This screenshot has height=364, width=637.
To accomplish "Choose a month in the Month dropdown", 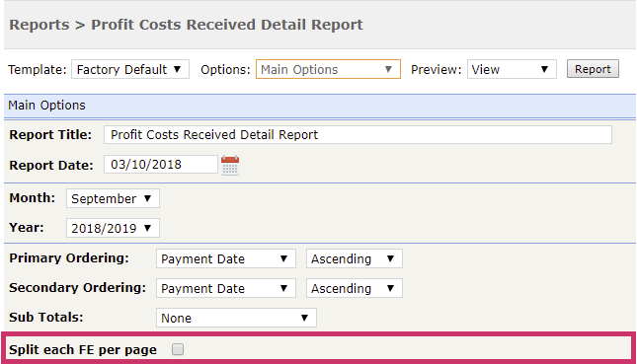I will [x=113, y=198].
